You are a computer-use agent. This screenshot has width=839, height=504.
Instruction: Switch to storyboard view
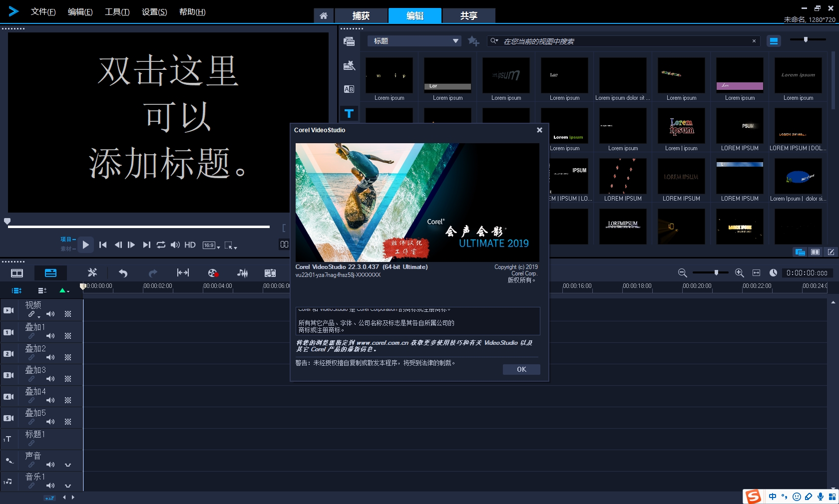[x=17, y=273]
